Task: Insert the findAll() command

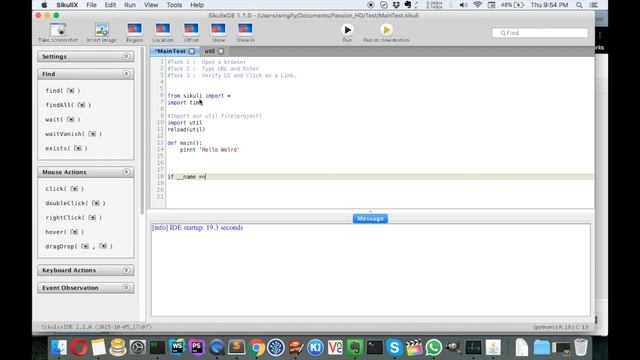Action: click(68, 105)
